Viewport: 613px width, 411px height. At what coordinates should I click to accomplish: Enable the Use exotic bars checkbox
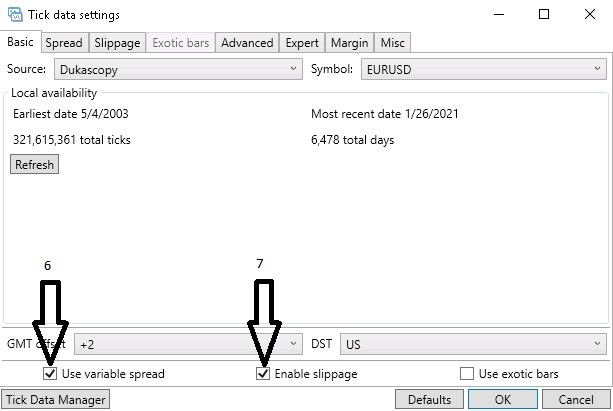tap(467, 373)
